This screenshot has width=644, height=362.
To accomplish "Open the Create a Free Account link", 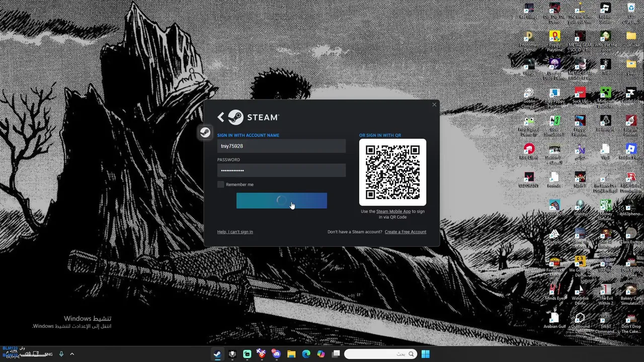I will (405, 232).
